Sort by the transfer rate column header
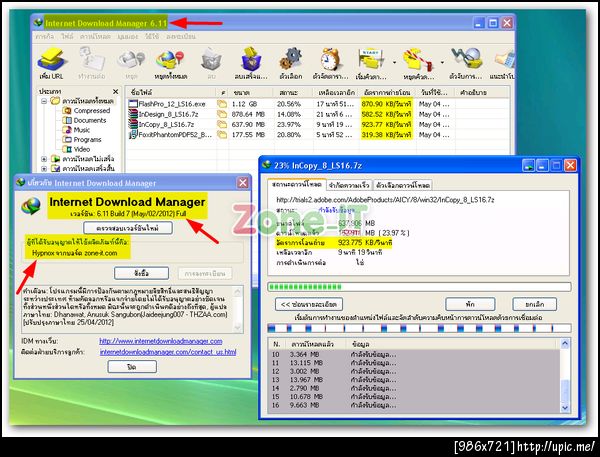 click(388, 92)
